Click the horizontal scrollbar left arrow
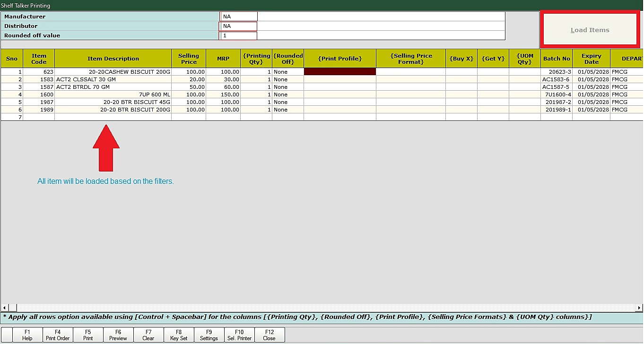644x344 pixels. (x=4, y=308)
